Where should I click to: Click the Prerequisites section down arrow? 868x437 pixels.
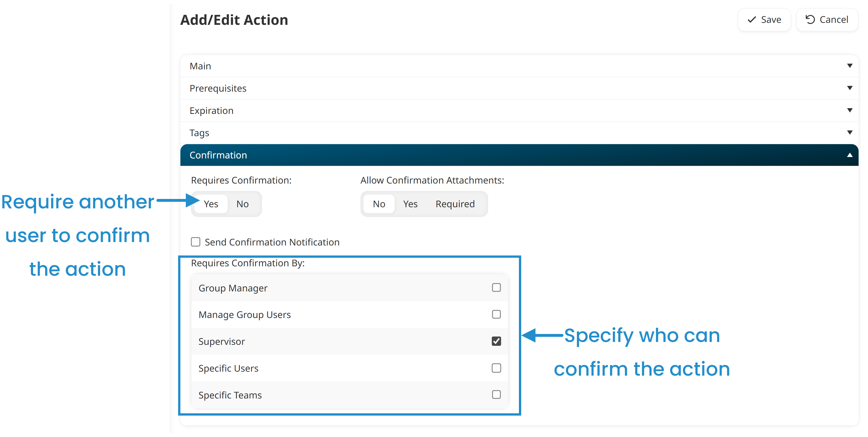point(849,88)
